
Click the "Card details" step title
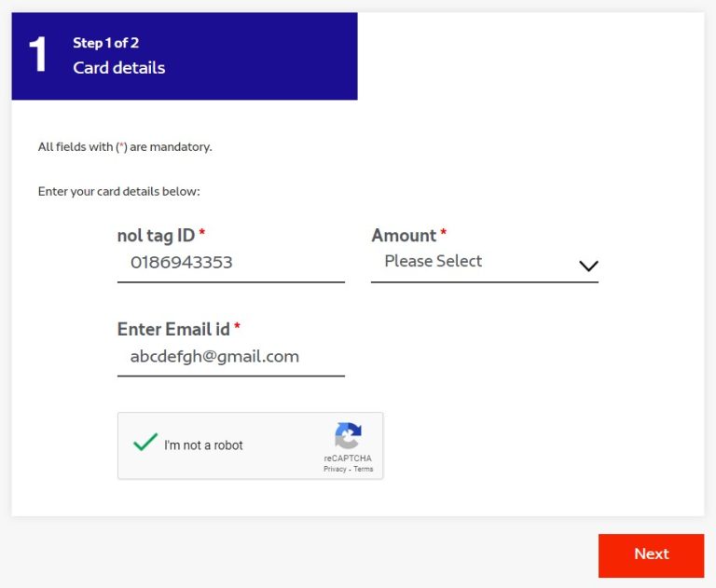click(119, 68)
